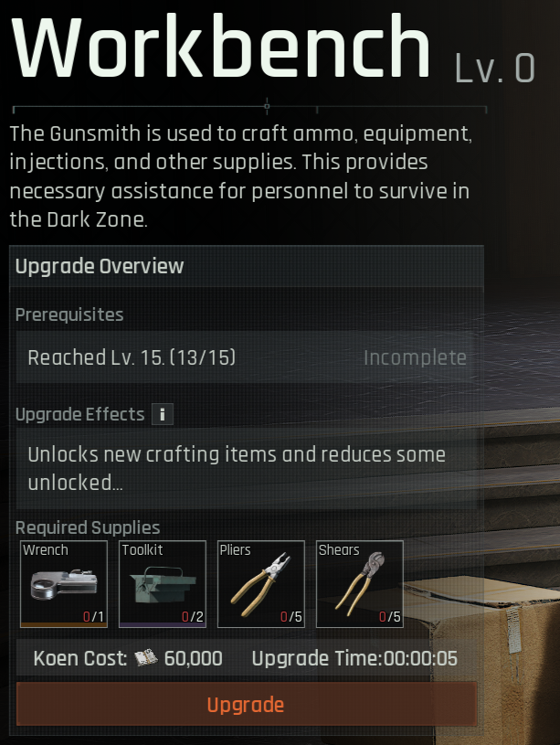
Task: Click the 60,000 Koen cost value
Action: coord(193,658)
